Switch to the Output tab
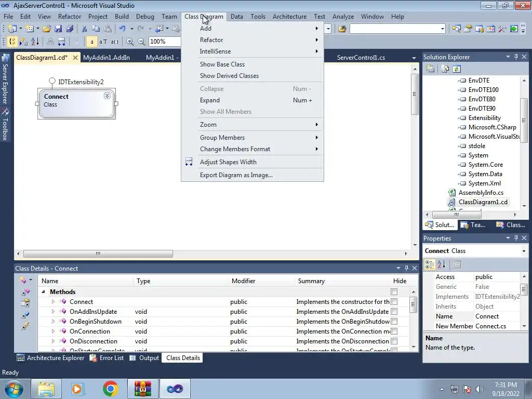This screenshot has width=532, height=399. click(144, 358)
